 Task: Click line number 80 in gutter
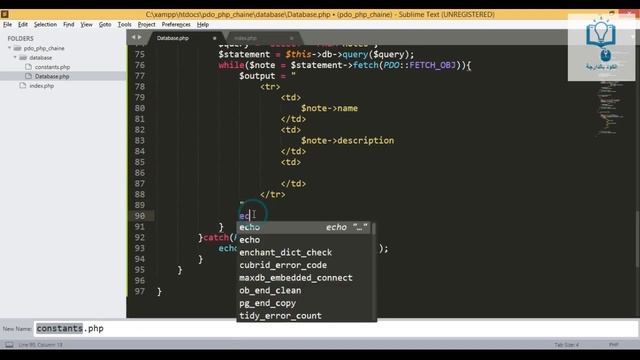pos(140,108)
